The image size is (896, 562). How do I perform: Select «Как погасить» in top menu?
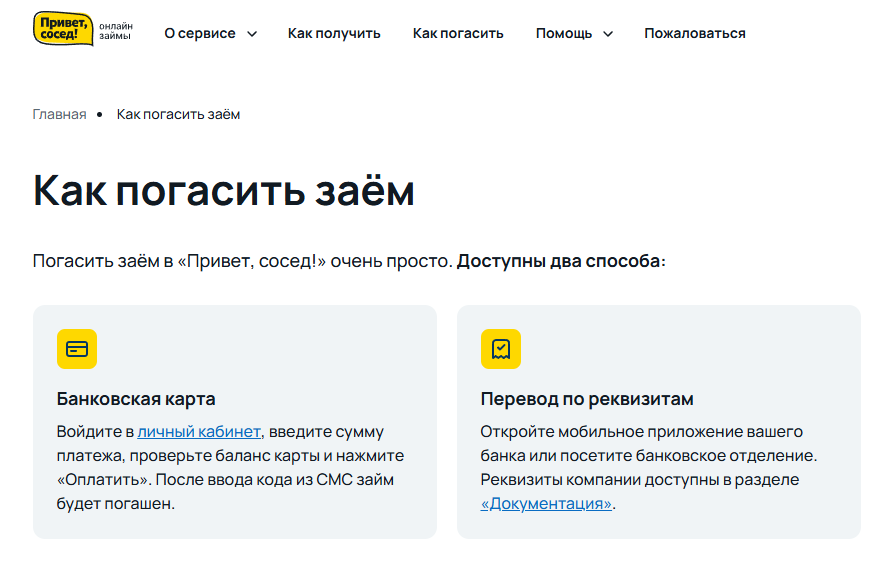[458, 34]
